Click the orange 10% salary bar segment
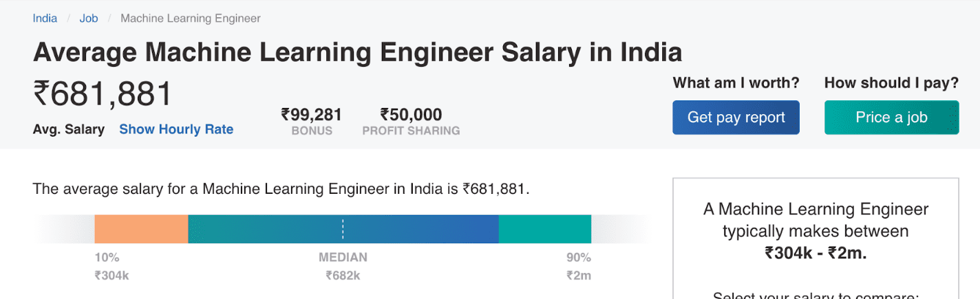The image size is (980, 299). pyautogui.click(x=141, y=229)
